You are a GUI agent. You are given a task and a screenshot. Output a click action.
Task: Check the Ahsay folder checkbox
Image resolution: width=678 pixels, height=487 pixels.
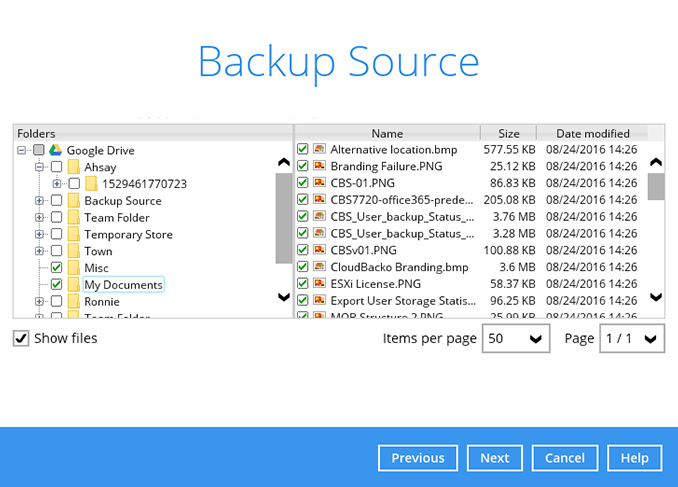click(x=56, y=167)
